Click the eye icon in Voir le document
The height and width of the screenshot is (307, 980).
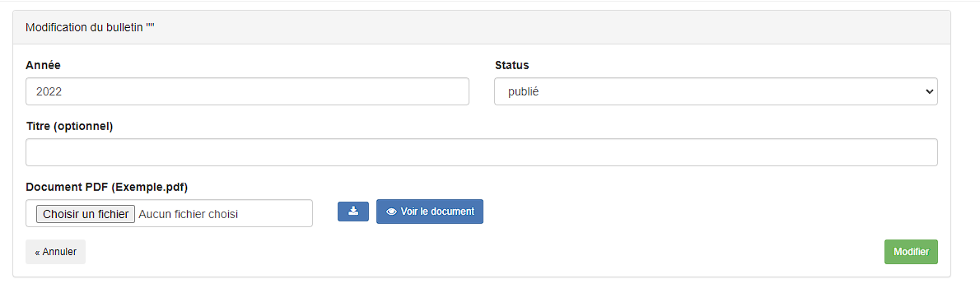click(x=392, y=212)
